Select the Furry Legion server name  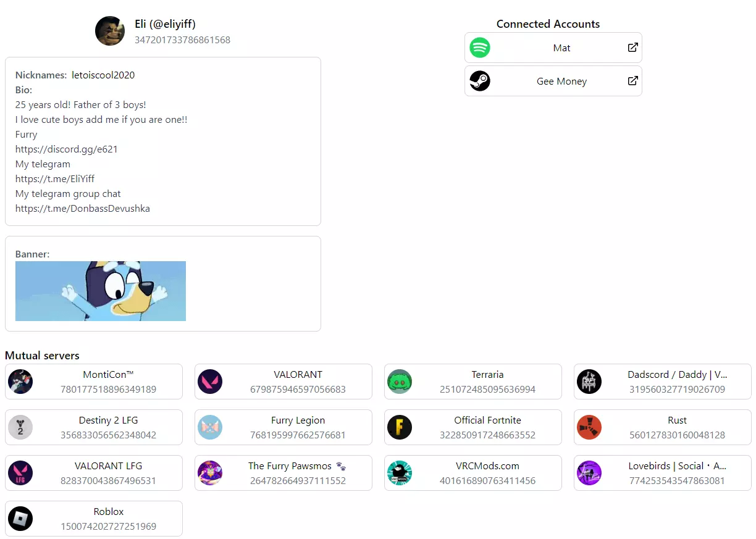pyautogui.click(x=298, y=420)
